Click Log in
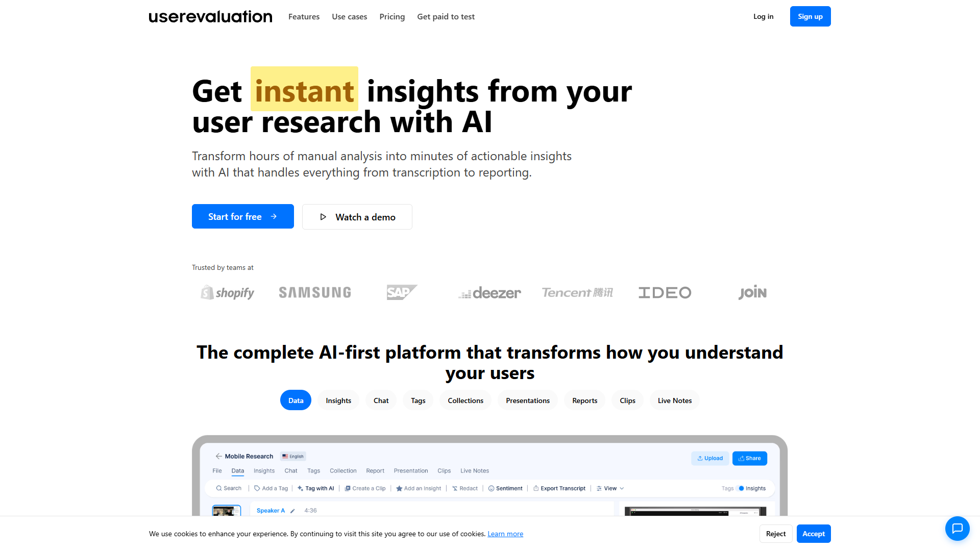This screenshot has height=551, width=980. (763, 16)
